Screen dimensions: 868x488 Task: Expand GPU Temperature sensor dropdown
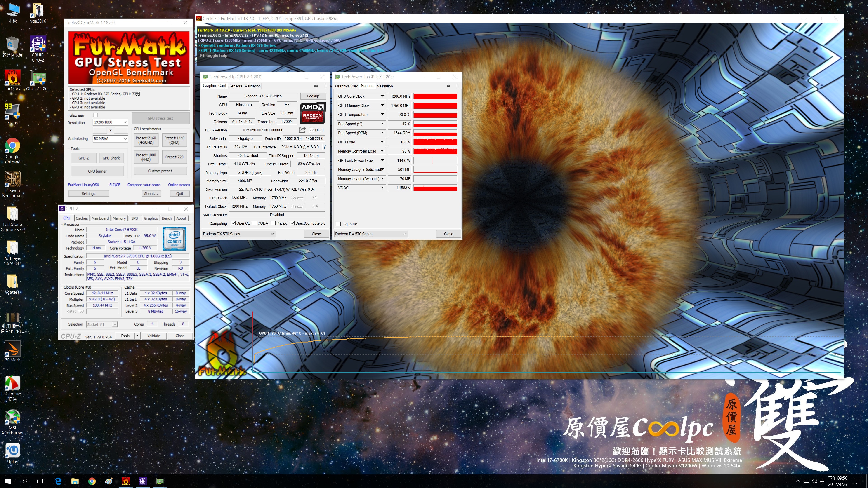coord(382,115)
